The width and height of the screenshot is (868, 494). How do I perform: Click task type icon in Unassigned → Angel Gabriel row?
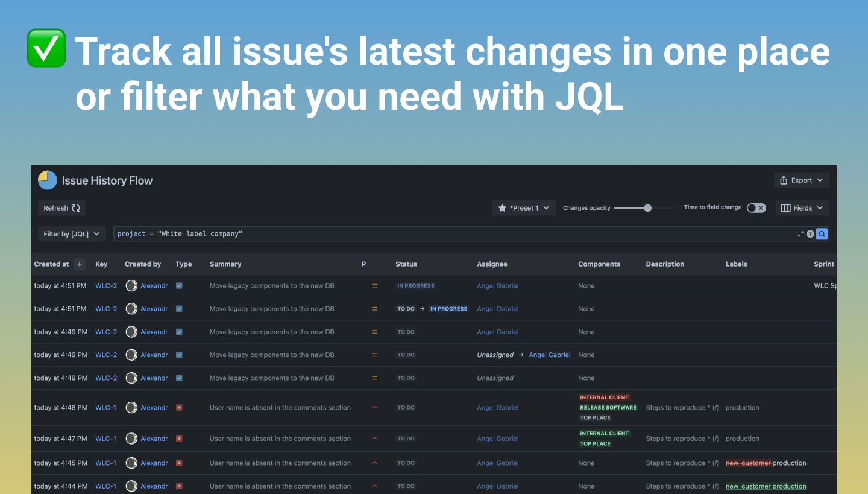179,355
